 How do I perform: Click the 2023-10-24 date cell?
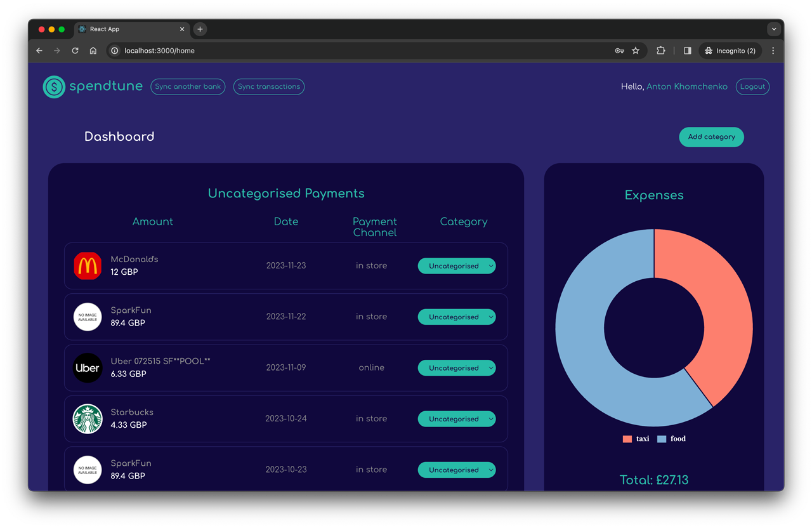286,419
